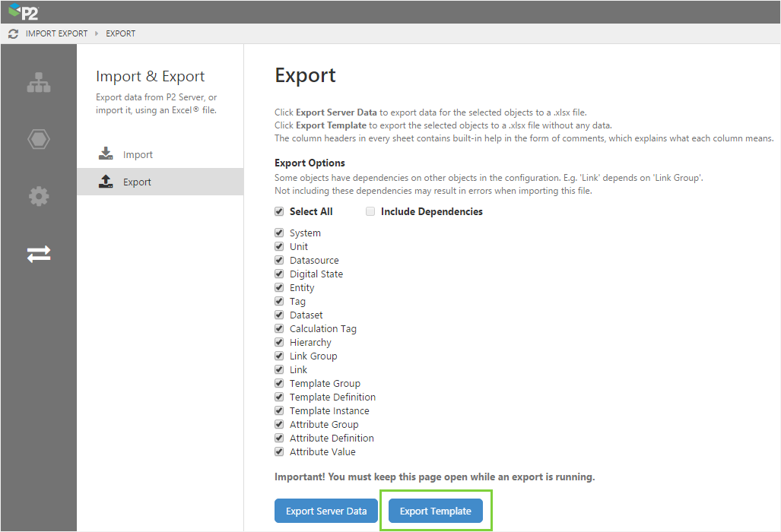Click IMPORT EXPORT breadcrumb link

click(56, 33)
